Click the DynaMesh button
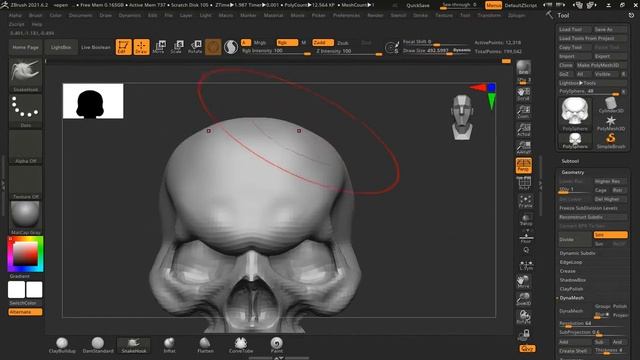The height and width of the screenshot is (360, 640). point(575,311)
